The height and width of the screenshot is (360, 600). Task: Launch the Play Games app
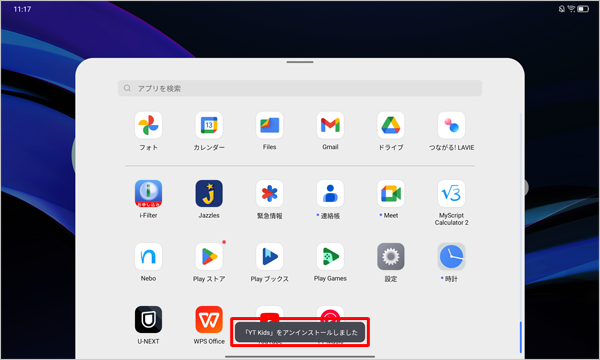[x=330, y=256]
